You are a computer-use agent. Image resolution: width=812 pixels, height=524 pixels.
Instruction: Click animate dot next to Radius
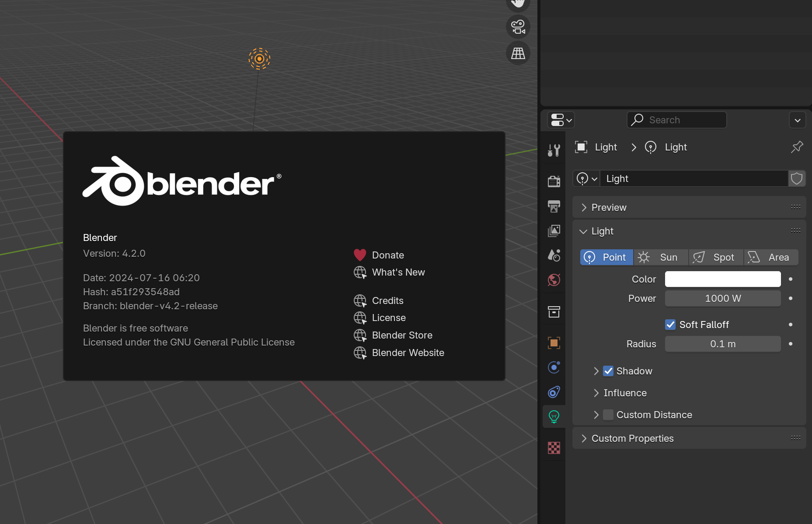click(791, 344)
